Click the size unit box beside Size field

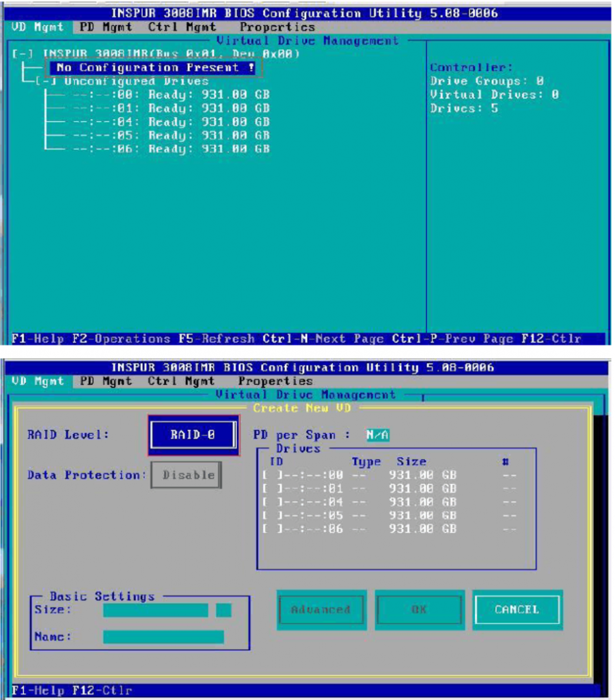click(223, 610)
